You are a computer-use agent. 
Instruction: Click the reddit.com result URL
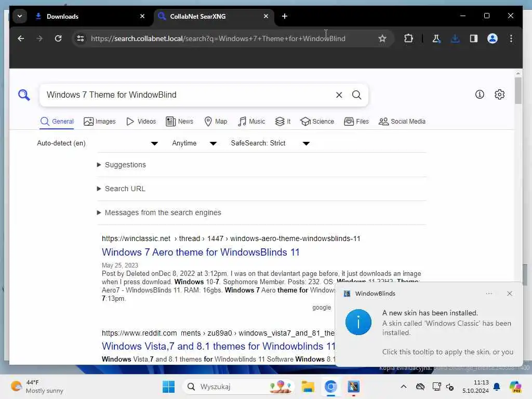click(218, 333)
